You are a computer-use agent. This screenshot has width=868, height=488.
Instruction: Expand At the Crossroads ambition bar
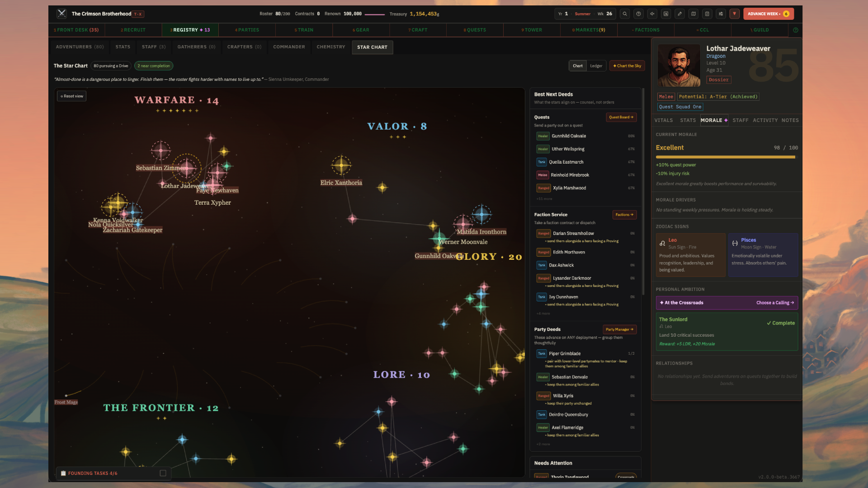[x=727, y=303]
